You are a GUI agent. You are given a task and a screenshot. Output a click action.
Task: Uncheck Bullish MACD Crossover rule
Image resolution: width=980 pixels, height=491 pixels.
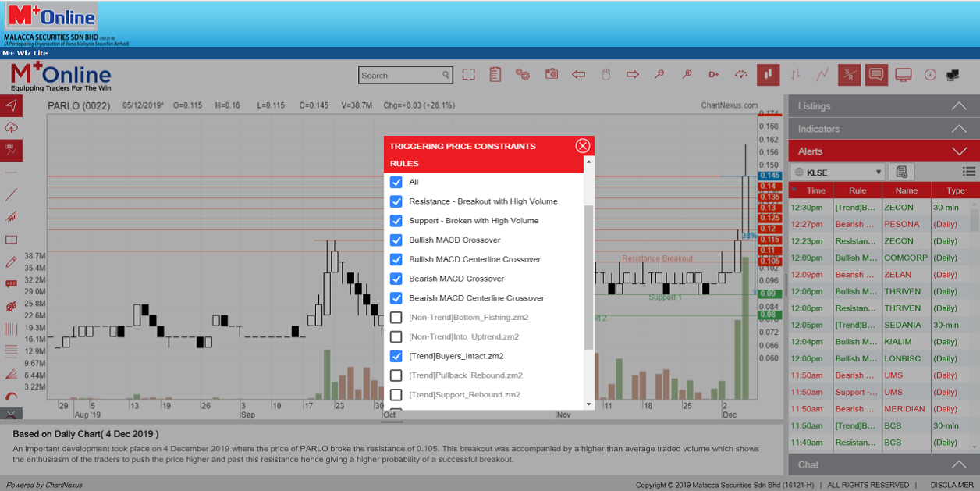point(396,240)
